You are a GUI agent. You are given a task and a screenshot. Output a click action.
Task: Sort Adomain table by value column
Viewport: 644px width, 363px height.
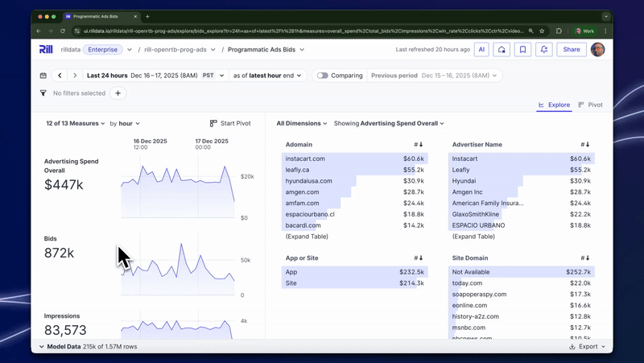[x=418, y=145]
